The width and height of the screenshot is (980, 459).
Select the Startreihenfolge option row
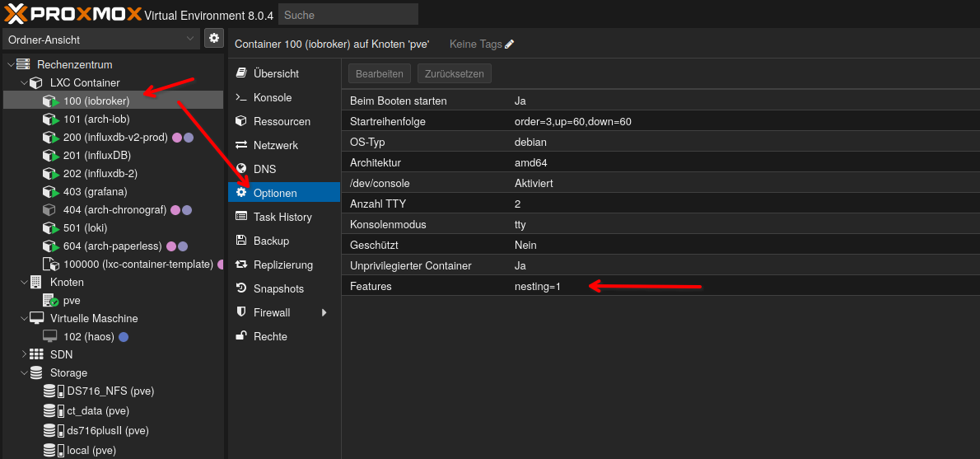[660, 121]
